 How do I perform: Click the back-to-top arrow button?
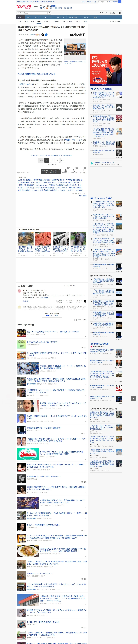133,398
